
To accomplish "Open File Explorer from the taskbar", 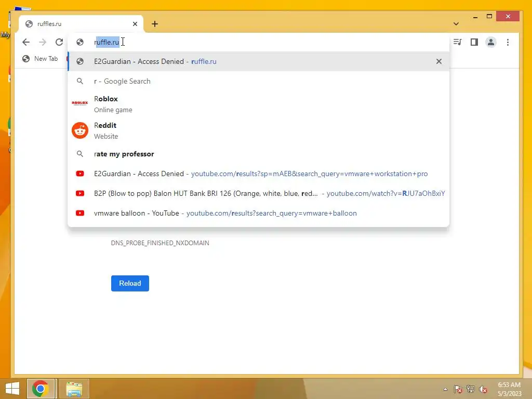I will pyautogui.click(x=74, y=389).
